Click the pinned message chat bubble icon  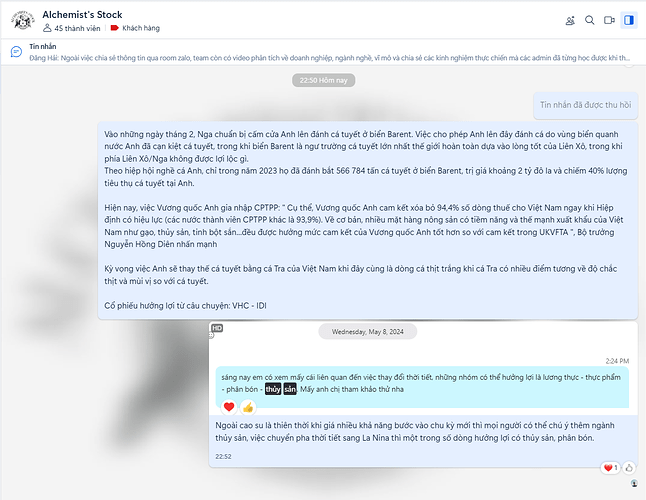pyautogui.click(x=16, y=52)
